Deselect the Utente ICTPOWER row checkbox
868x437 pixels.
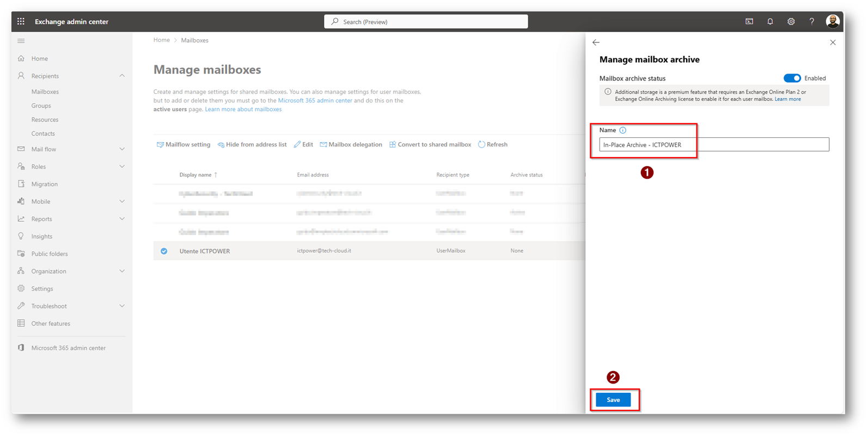[x=164, y=251]
